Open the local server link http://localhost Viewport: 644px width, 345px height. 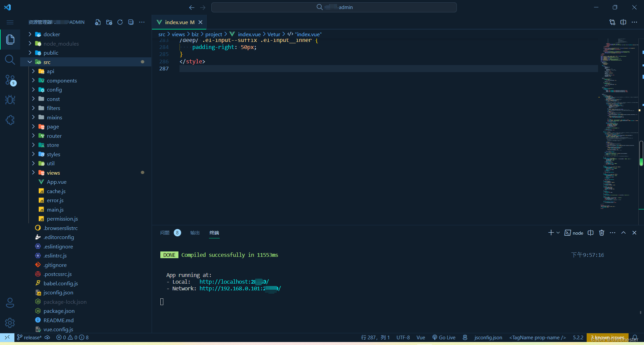pyautogui.click(x=234, y=282)
